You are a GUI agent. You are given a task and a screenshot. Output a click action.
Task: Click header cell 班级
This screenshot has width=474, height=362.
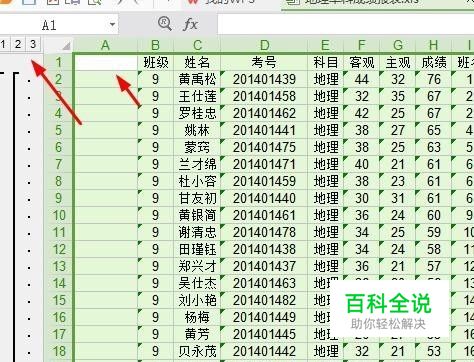[156, 62]
